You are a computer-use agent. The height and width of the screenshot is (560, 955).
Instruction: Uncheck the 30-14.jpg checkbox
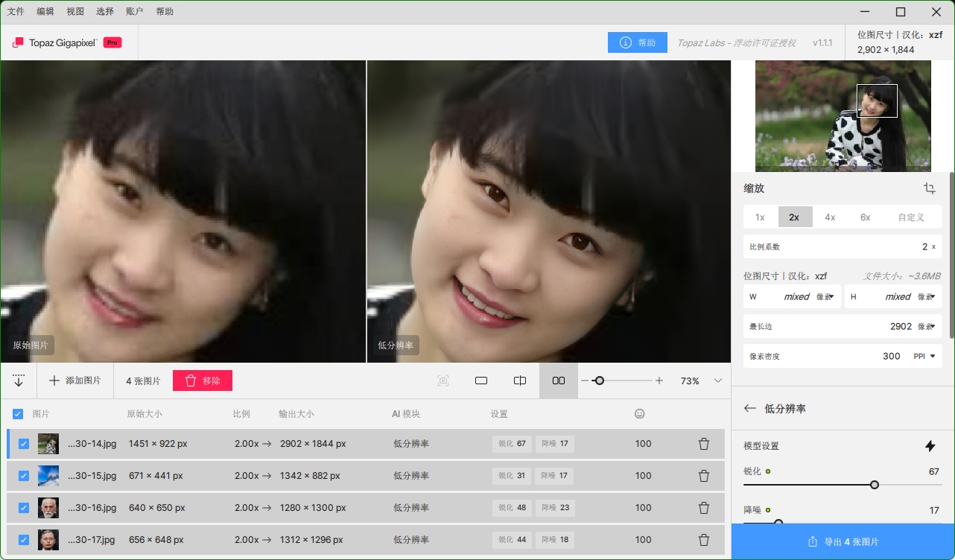[24, 444]
